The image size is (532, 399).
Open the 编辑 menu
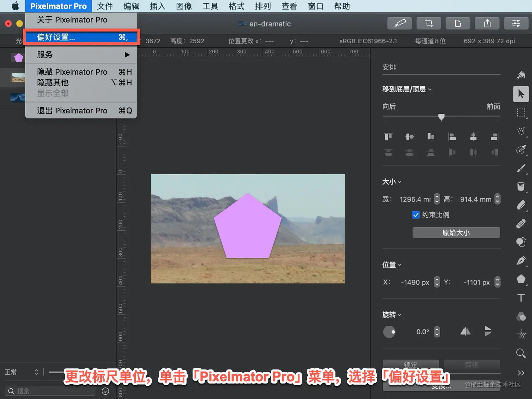click(131, 6)
